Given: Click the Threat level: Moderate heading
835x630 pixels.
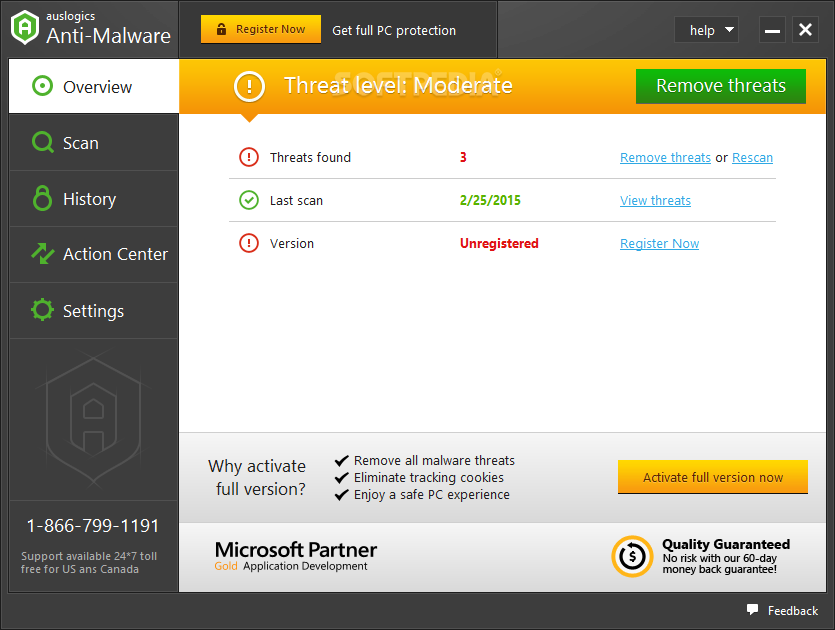Looking at the screenshot, I should point(398,86).
